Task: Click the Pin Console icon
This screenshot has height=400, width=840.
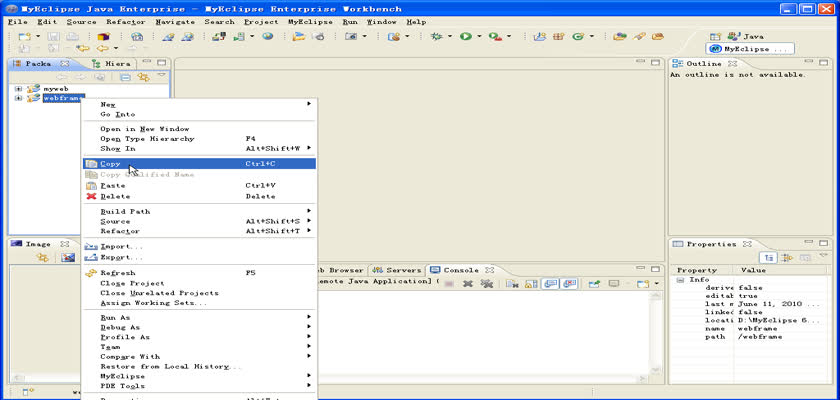Action: point(594,284)
